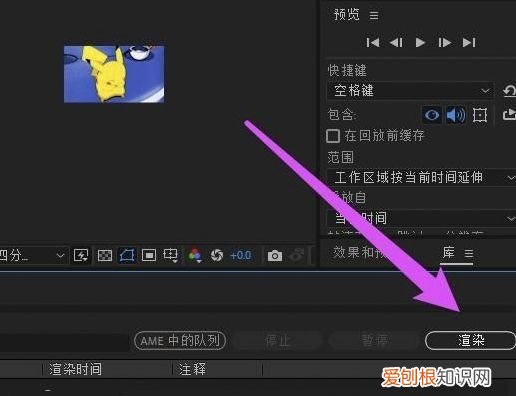Open the 库 panel menu

click(x=469, y=254)
